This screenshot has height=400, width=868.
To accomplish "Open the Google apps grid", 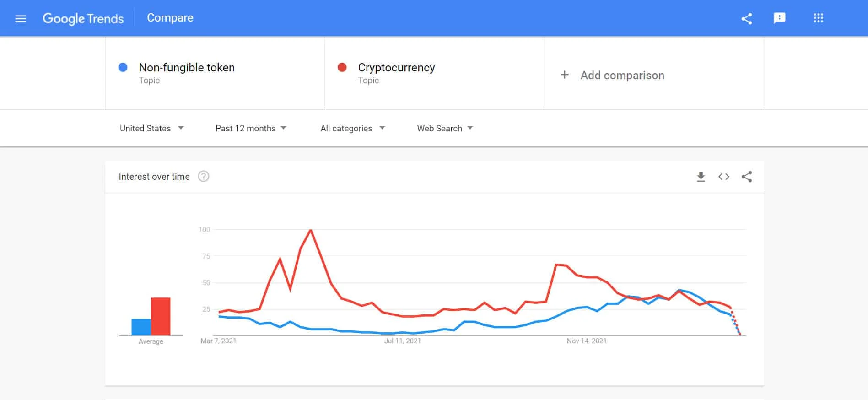I will [x=818, y=18].
